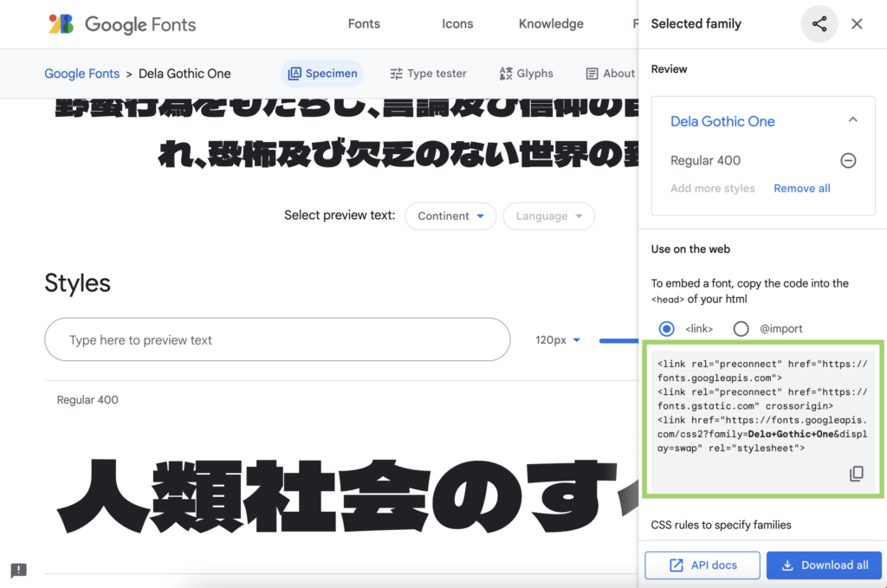Remove Regular 400 style with minus icon
Viewport: 887px width, 588px height.
[848, 160]
